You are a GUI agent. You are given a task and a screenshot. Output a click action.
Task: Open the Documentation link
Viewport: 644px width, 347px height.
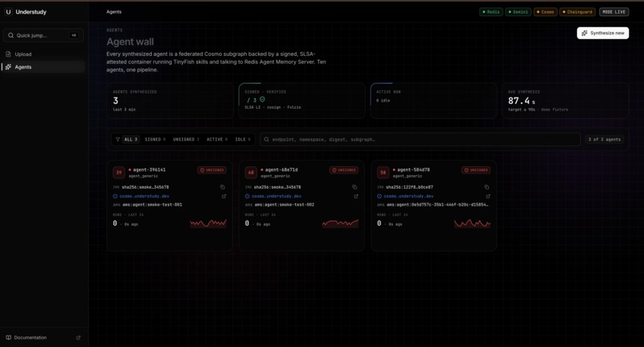[x=30, y=337]
